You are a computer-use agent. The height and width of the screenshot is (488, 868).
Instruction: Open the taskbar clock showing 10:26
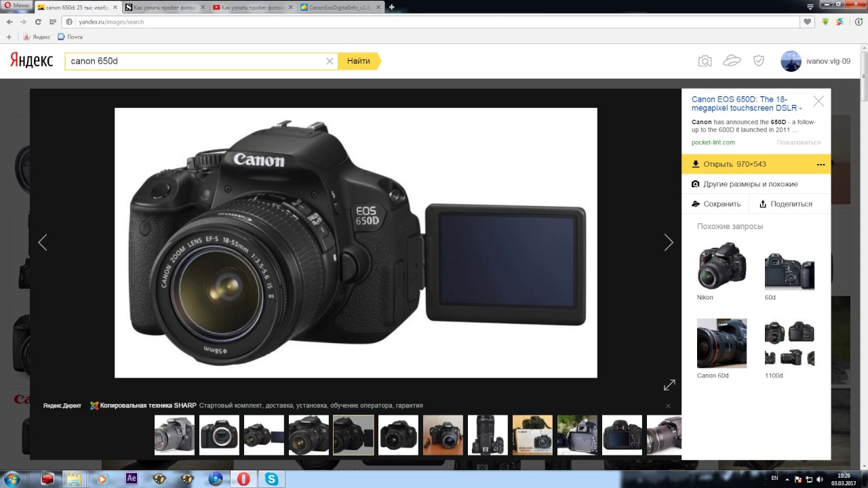point(844,479)
